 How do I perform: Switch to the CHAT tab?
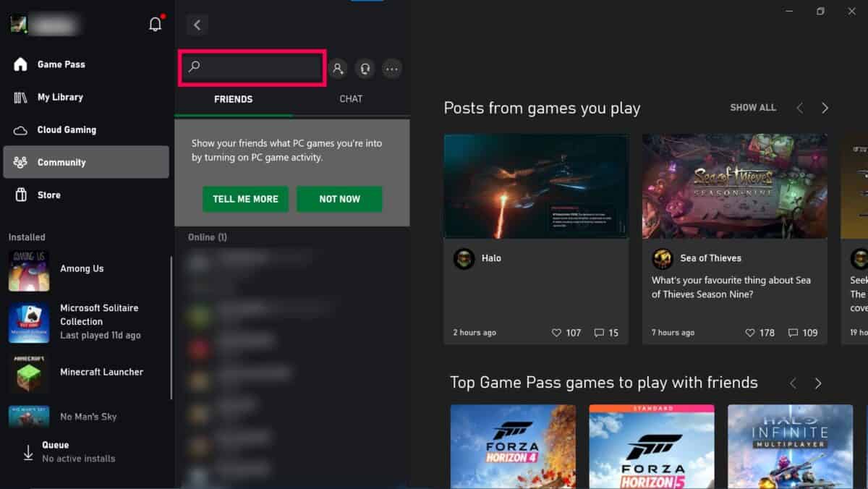coord(351,99)
